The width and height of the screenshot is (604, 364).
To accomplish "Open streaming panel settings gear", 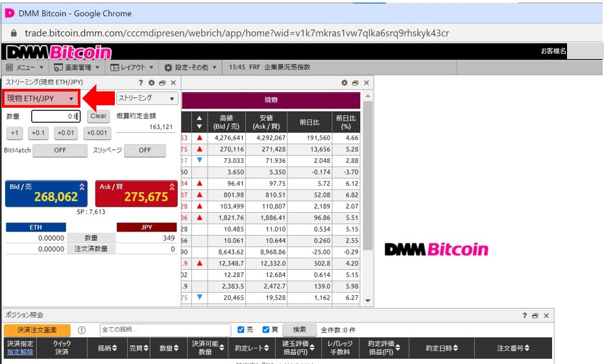I will tap(151, 82).
